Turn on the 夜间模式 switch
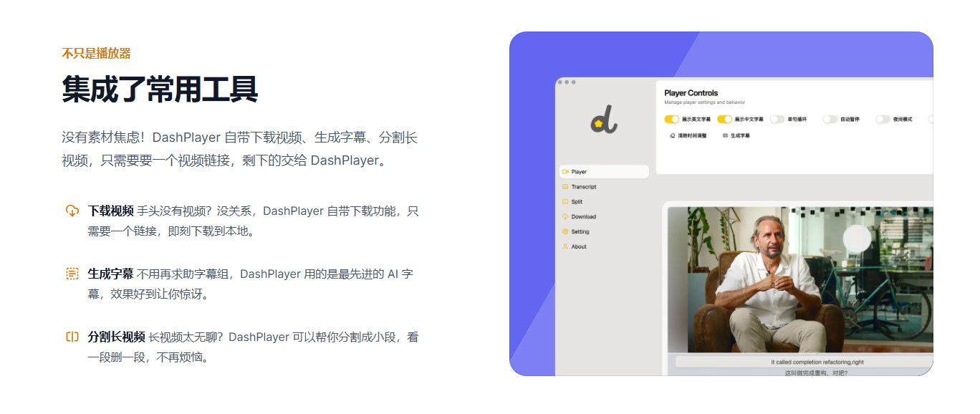Viewport: 980px width, 414px height. 883,120
